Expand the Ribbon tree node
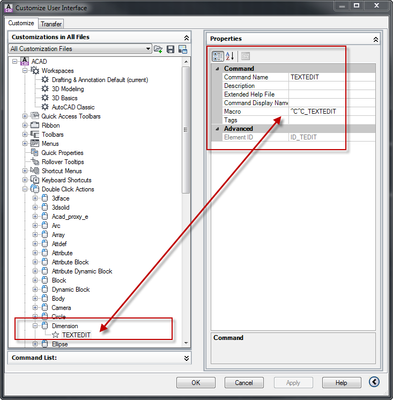The height and width of the screenshot is (400, 393). 25,125
